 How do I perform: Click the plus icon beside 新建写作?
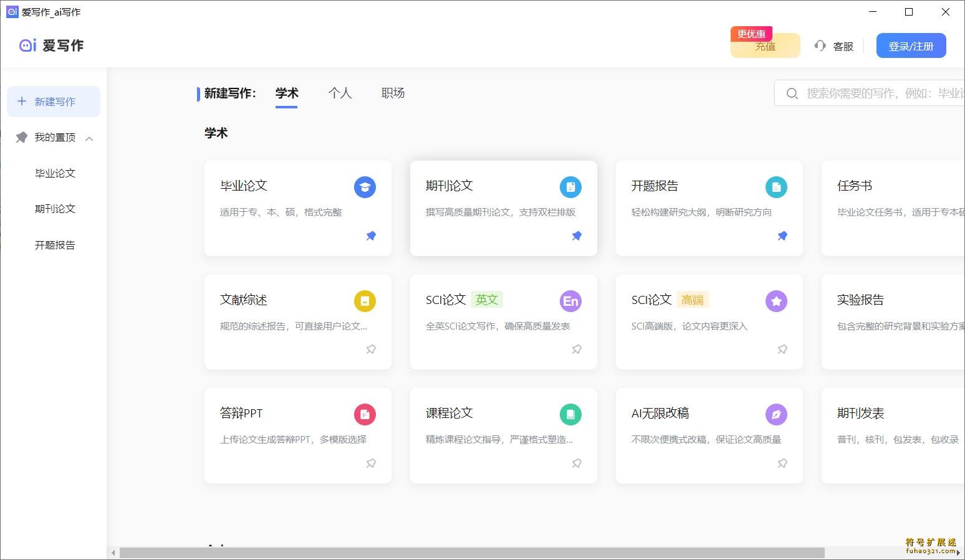pos(21,101)
